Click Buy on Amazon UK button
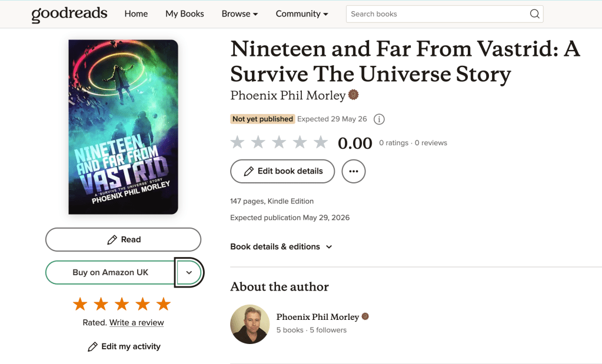The image size is (602, 364). tap(110, 272)
